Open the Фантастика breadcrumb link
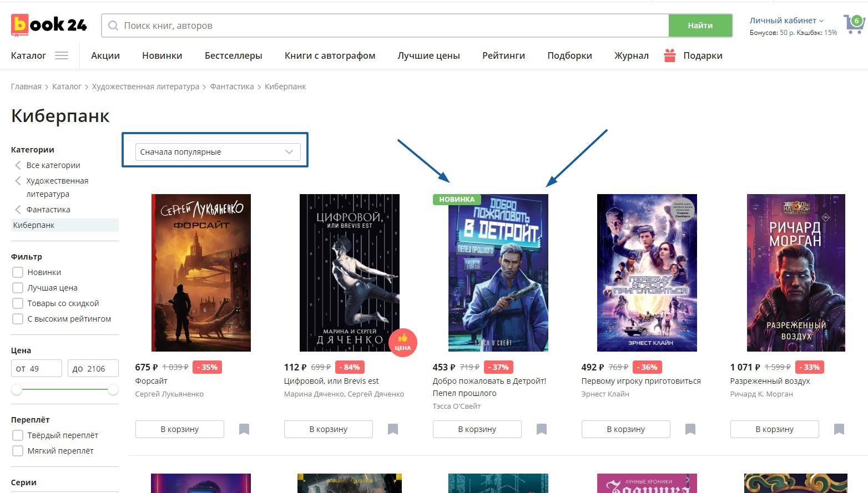The width and height of the screenshot is (868, 493). pos(232,87)
